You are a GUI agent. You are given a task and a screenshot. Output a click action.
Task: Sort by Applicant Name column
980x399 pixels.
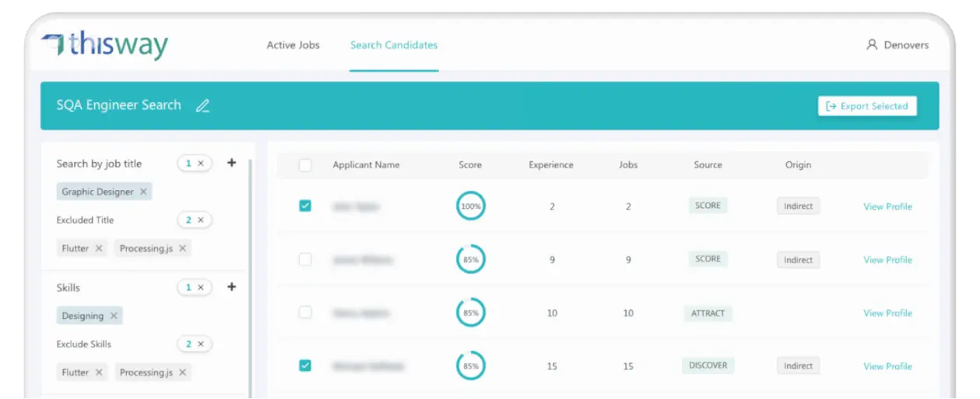[x=366, y=165]
